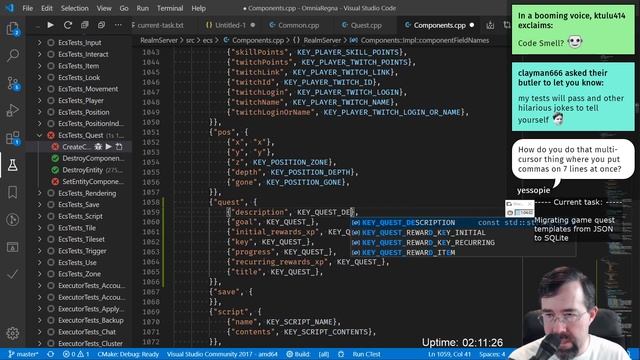Click Components.cpp in the breadcrumb
The image size is (640, 360).
tap(258, 40)
